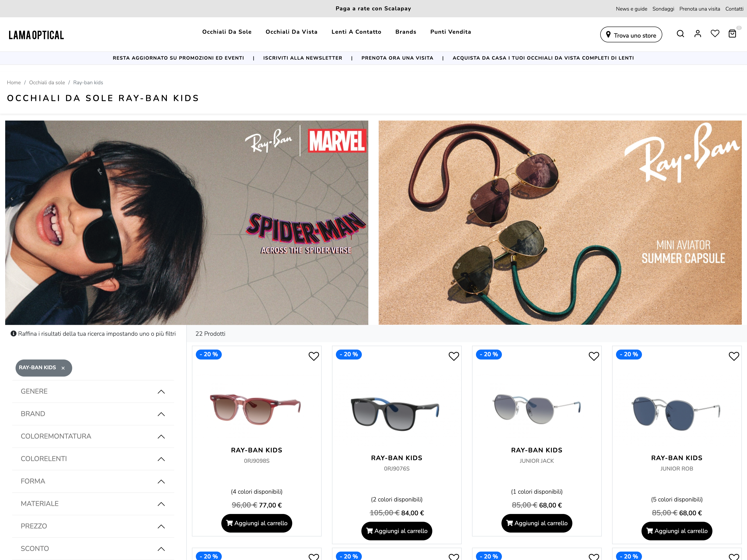The height and width of the screenshot is (560, 747).
Task: Click the JUNIOR ROB model name
Action: (x=677, y=469)
